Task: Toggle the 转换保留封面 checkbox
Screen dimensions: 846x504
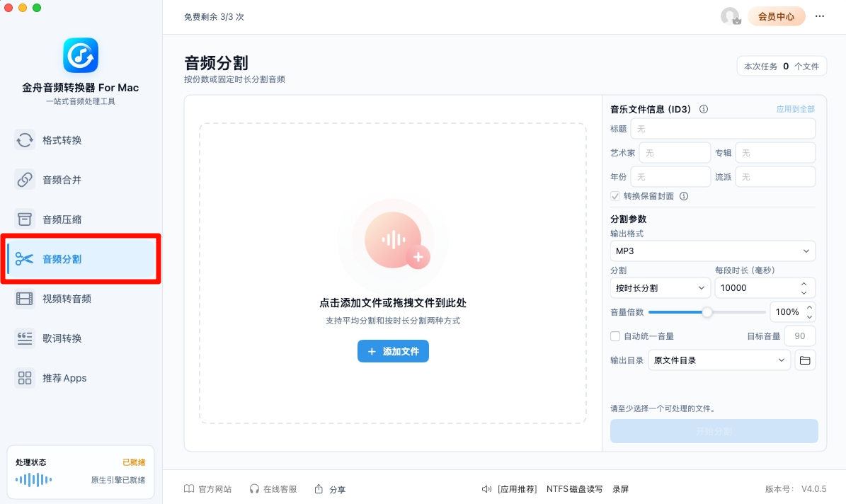Action: [615, 196]
